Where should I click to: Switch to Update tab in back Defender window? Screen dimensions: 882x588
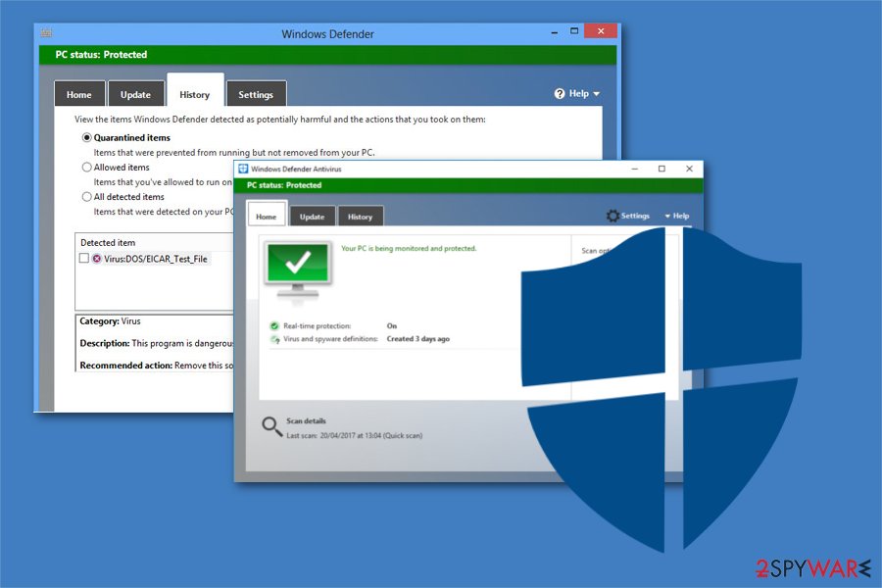coord(135,94)
